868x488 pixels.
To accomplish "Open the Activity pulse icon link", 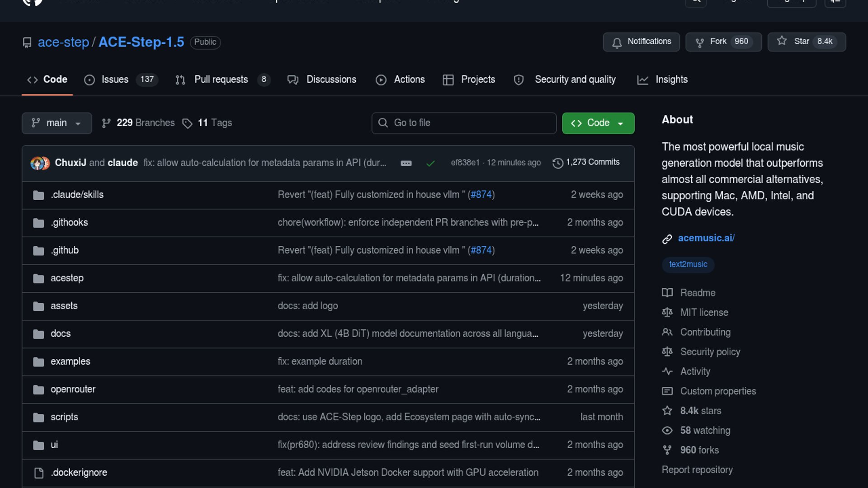I will pyautogui.click(x=667, y=371).
